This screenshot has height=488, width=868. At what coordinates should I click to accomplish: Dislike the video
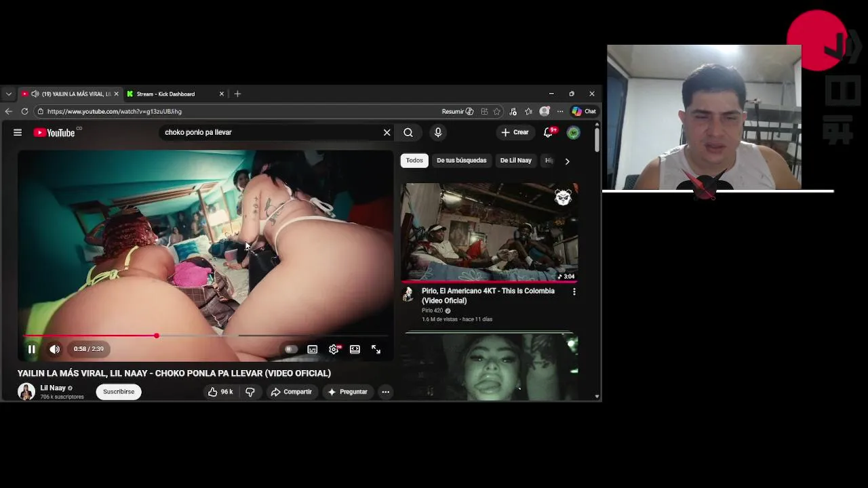tap(250, 392)
